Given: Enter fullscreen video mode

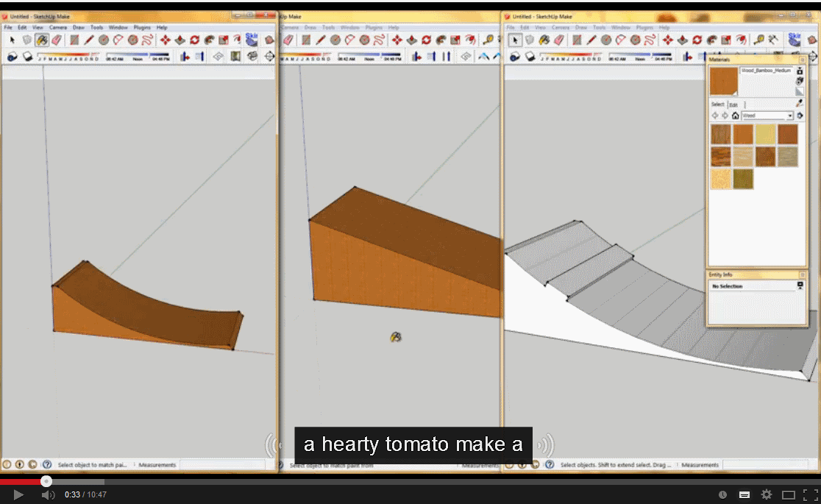Looking at the screenshot, I should tap(810, 494).
